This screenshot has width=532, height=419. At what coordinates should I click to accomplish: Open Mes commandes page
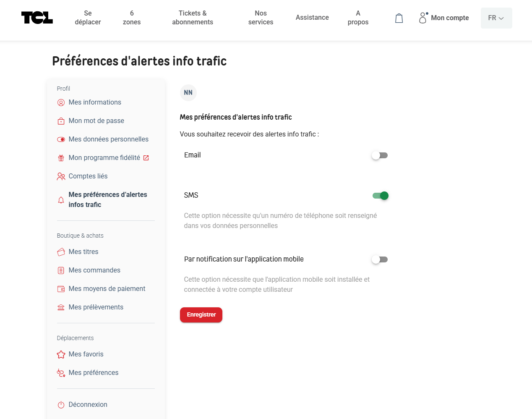tap(94, 270)
